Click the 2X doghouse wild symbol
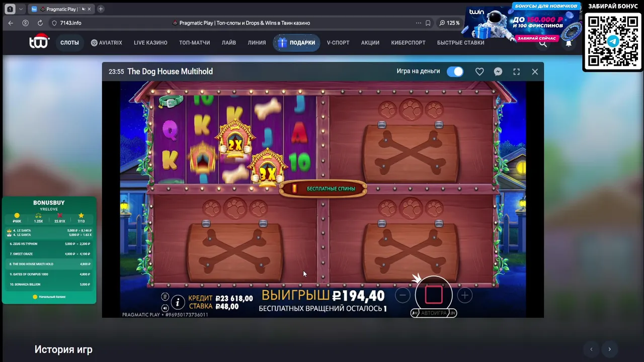Screen dimensions: 644x362 [235, 139]
